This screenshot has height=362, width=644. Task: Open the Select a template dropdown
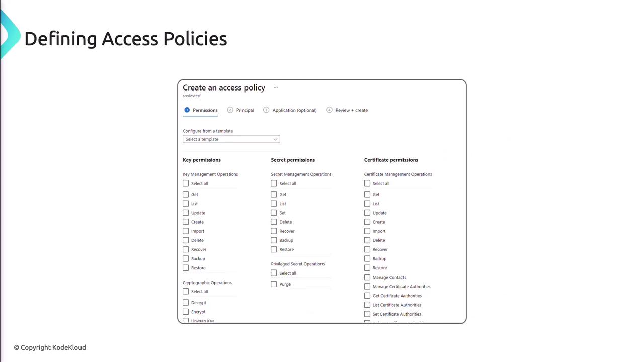pyautogui.click(x=231, y=139)
